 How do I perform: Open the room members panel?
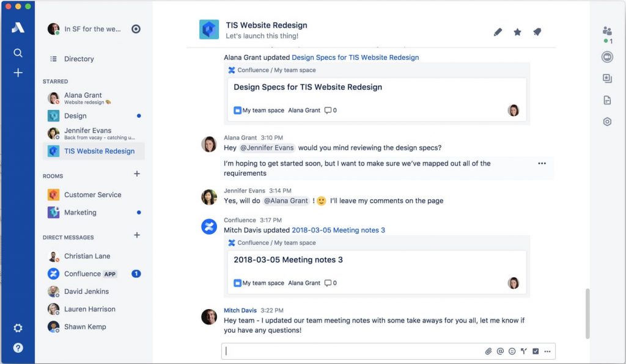click(607, 30)
